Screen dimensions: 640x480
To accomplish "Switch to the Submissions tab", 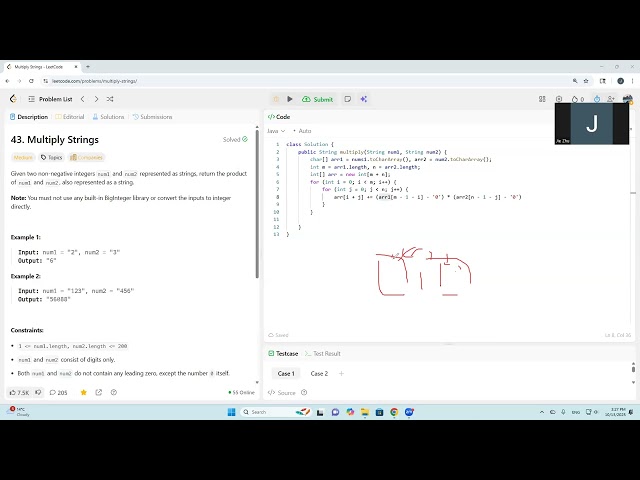I will [x=153, y=117].
